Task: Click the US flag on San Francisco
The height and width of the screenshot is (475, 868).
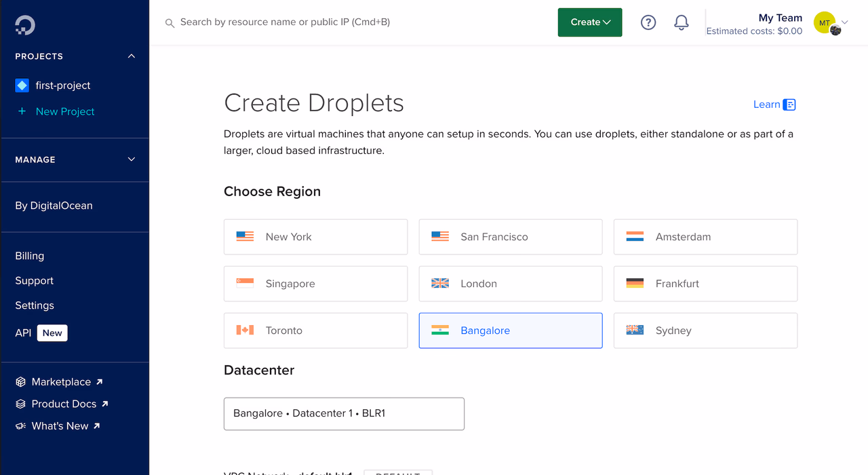Action: tap(440, 237)
